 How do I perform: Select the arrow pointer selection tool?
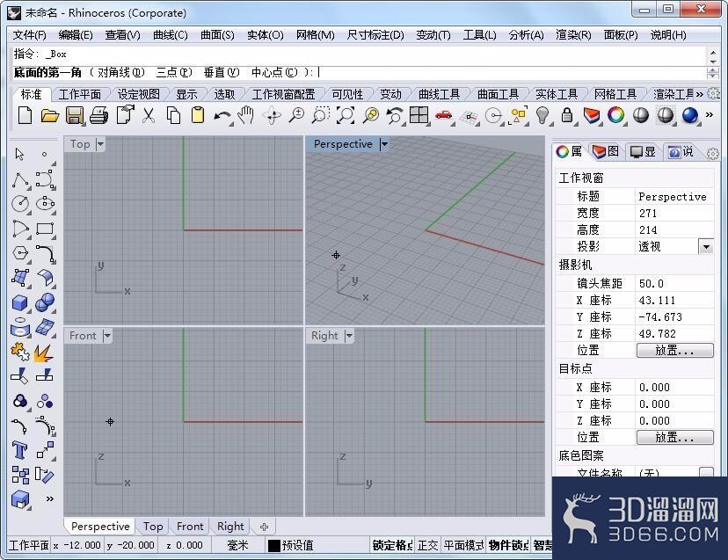[x=19, y=154]
